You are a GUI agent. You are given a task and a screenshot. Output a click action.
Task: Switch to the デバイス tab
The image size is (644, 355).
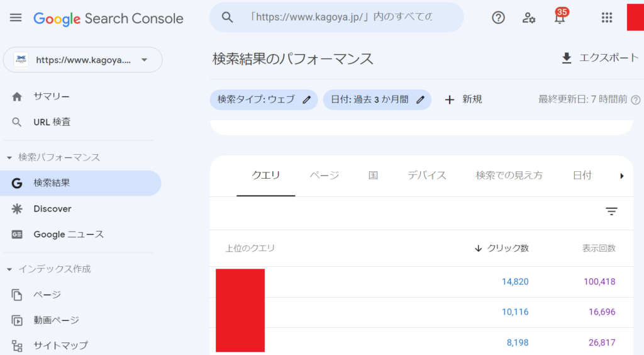(427, 176)
